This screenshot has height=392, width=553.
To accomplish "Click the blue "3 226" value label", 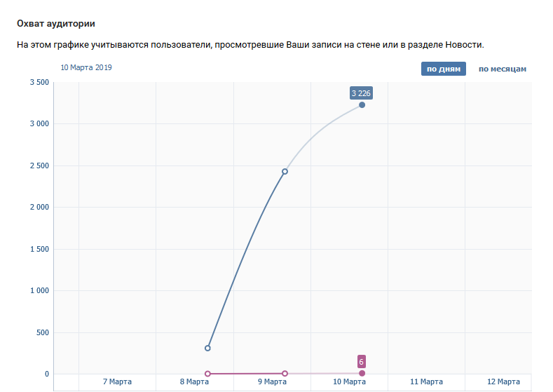I will (x=361, y=93).
